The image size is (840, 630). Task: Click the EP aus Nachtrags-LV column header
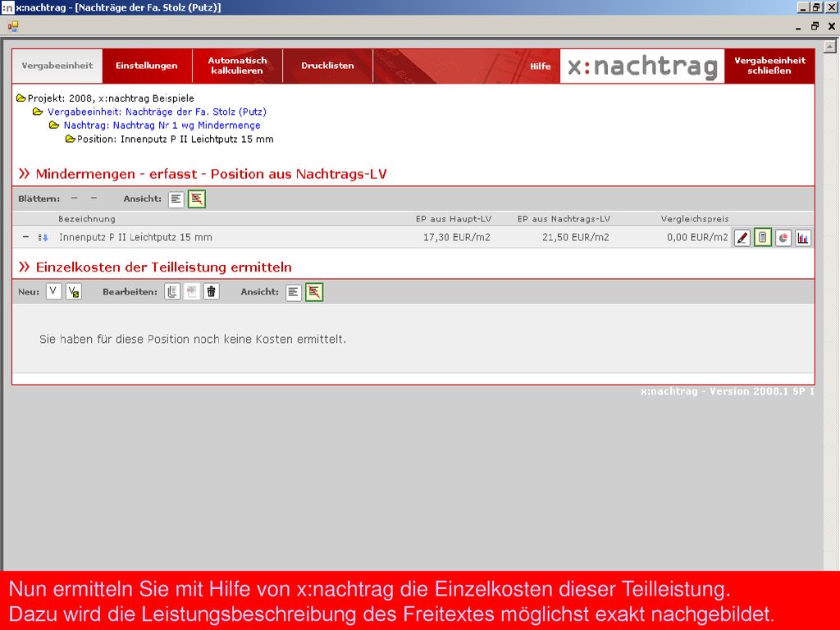pyautogui.click(x=564, y=218)
